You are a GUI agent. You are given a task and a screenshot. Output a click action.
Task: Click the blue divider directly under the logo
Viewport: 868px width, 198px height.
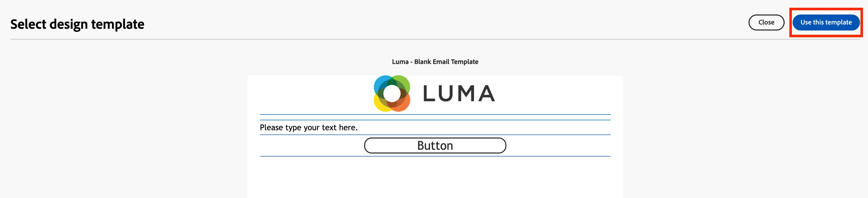point(435,115)
